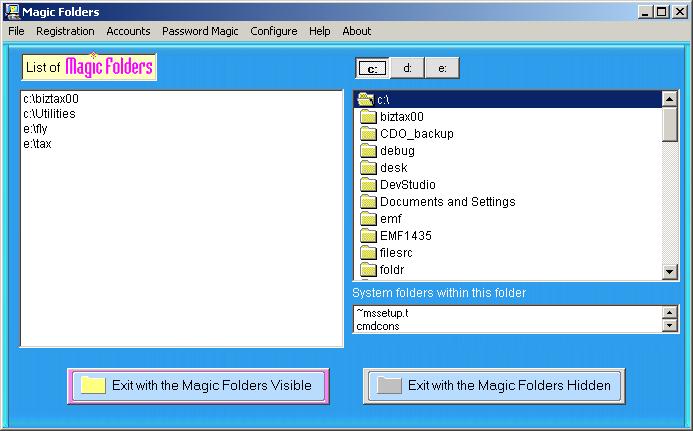The height and width of the screenshot is (431, 693).
Task: Click the List of Magic Folders logo
Action: pyautogui.click(x=89, y=67)
